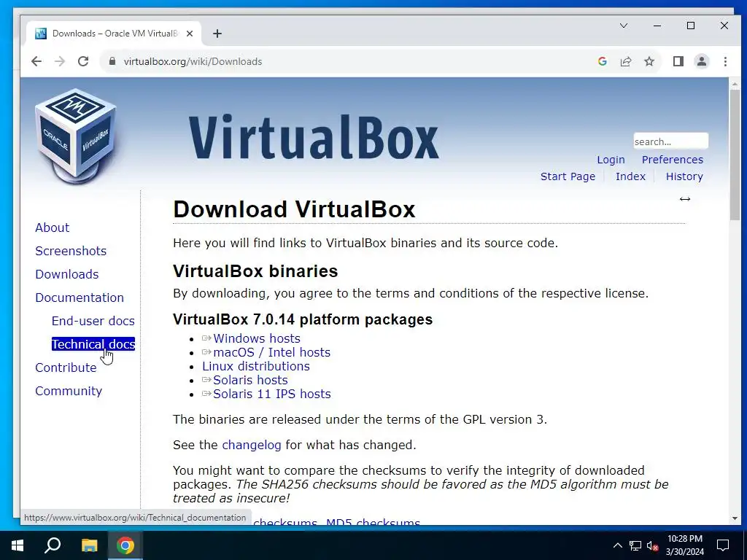This screenshot has height=560, width=747.
Task: Click the VirtualBox search field
Action: pos(670,141)
